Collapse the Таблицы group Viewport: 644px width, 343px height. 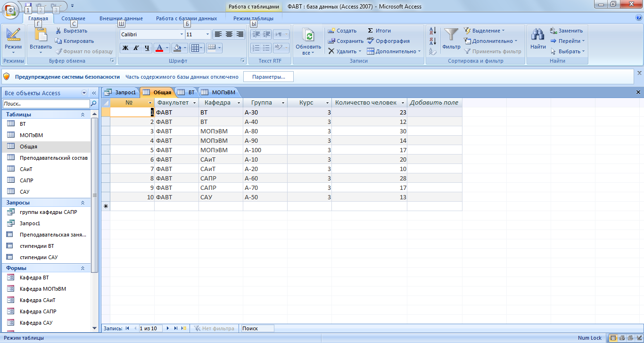pos(83,114)
